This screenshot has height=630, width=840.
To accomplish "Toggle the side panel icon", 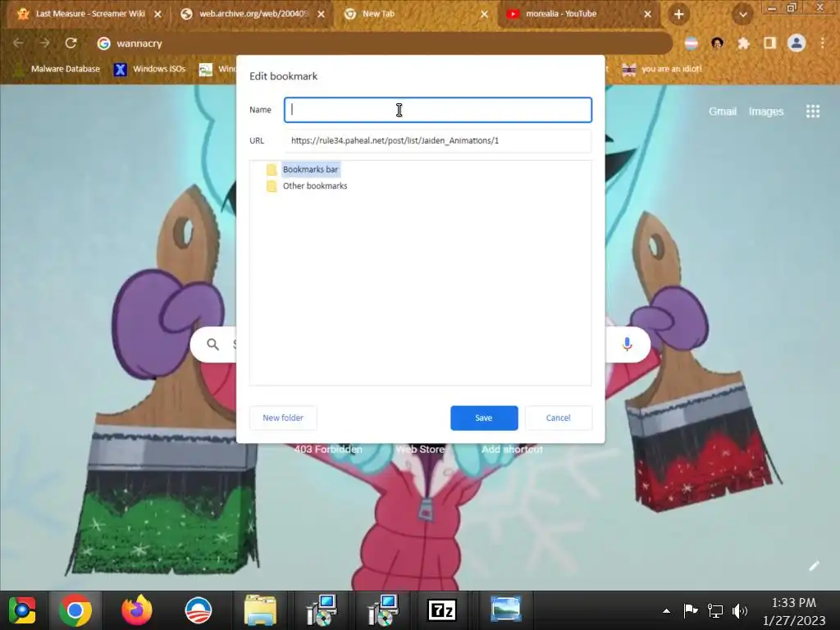I will pyautogui.click(x=769, y=43).
